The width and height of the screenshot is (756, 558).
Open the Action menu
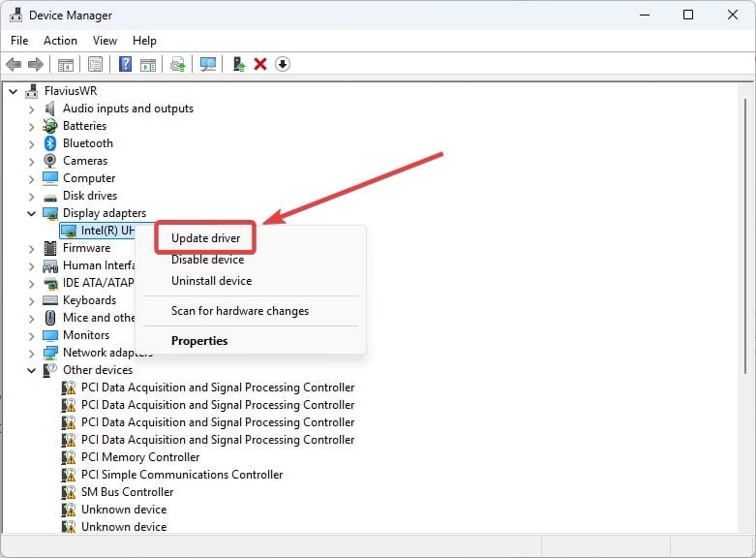point(60,41)
